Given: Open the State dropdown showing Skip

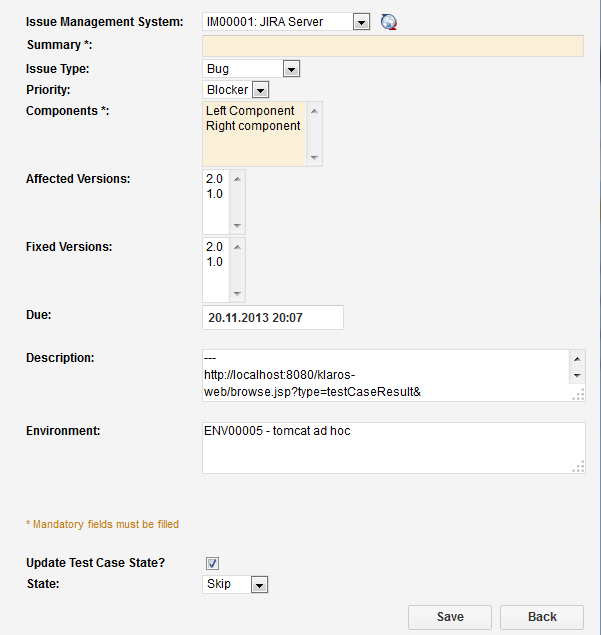Looking at the screenshot, I should click(259, 584).
